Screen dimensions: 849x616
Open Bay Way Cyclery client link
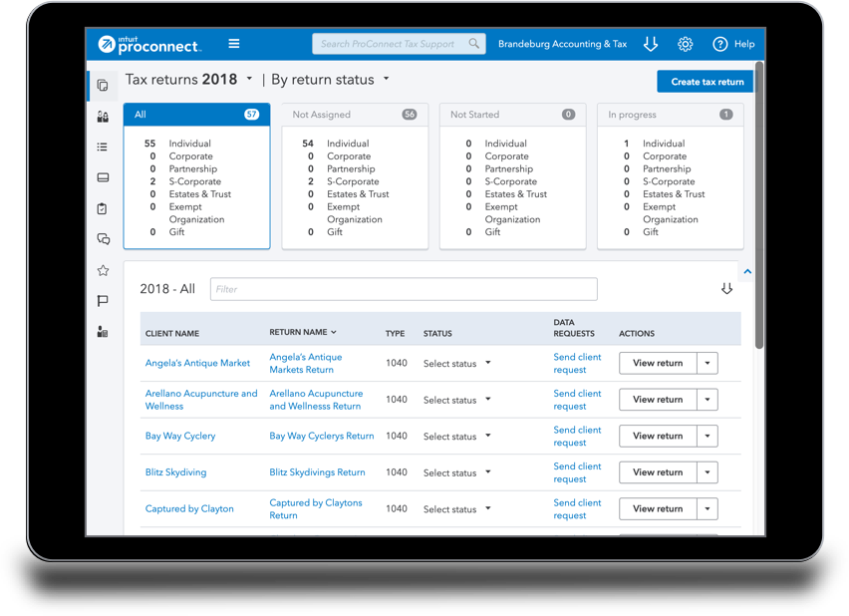[180, 437]
